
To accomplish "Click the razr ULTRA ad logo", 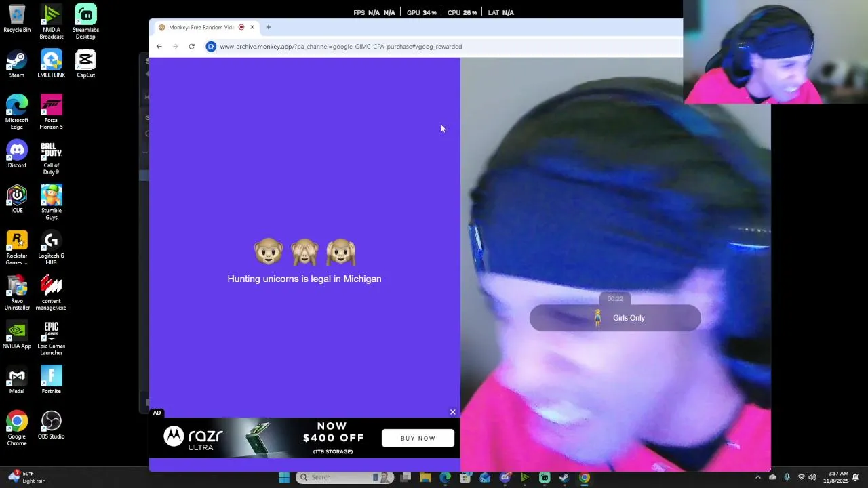I will pos(193,438).
